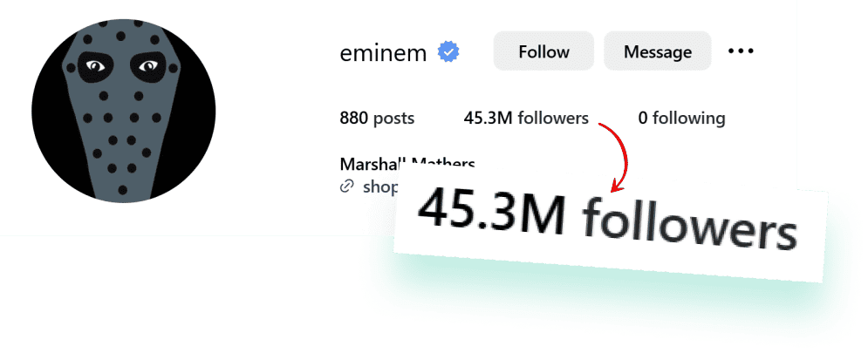This screenshot has width=868, height=353.
Task: Click the chain link icon beside shop
Action: click(346, 187)
